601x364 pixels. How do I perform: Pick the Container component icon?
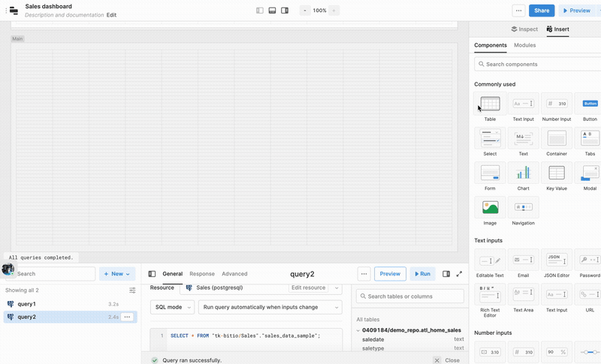(x=557, y=138)
